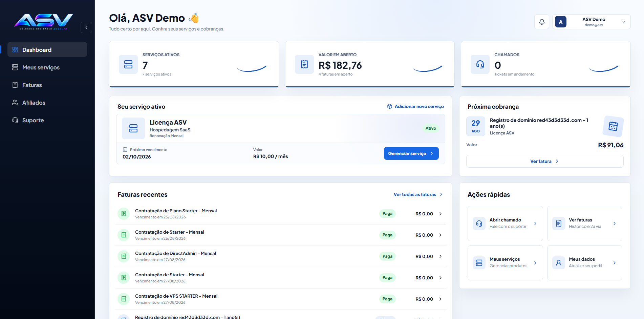Click the server icon in Meus serviços card
The height and width of the screenshot is (319, 644).
(479, 263)
